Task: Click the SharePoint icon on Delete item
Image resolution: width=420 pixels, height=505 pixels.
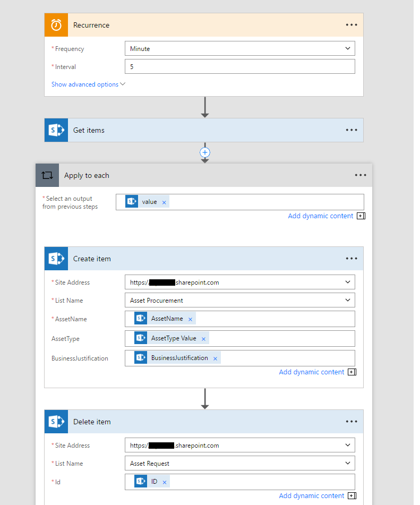Action: 56,421
